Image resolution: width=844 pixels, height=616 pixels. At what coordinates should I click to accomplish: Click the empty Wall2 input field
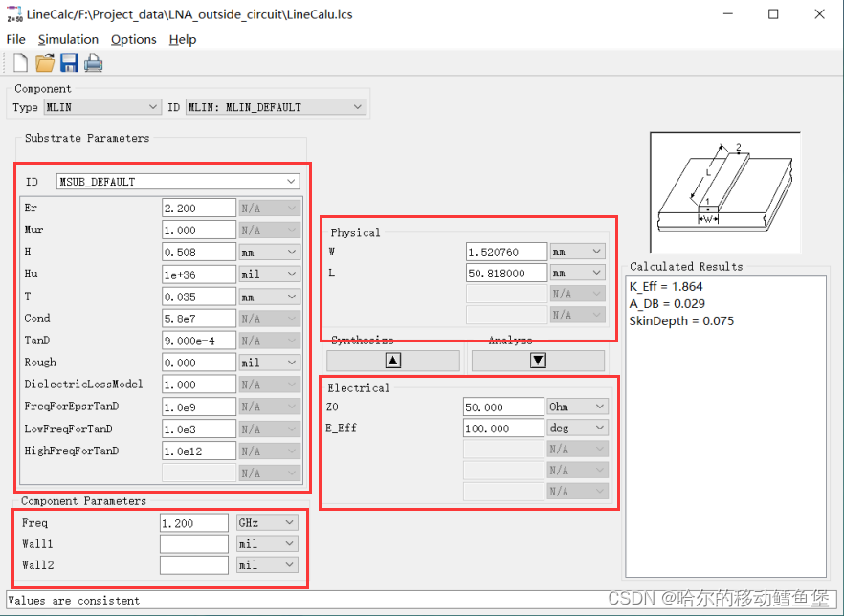tap(193, 565)
